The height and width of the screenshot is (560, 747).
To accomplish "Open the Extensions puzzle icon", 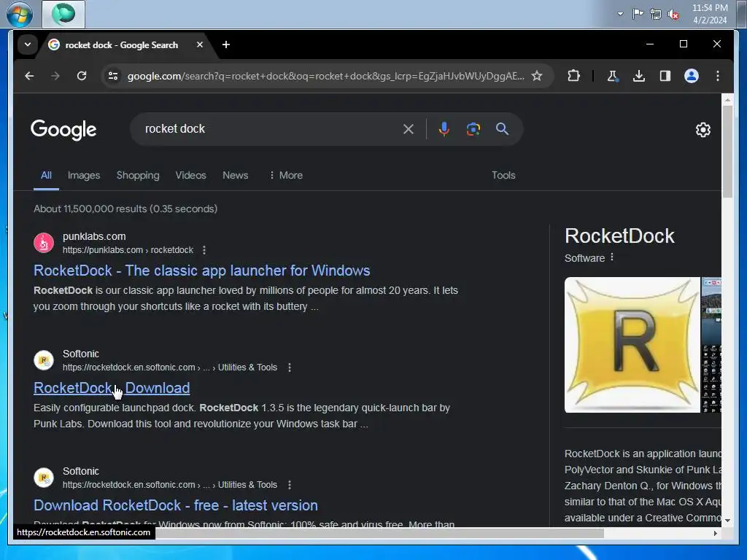I will [574, 76].
